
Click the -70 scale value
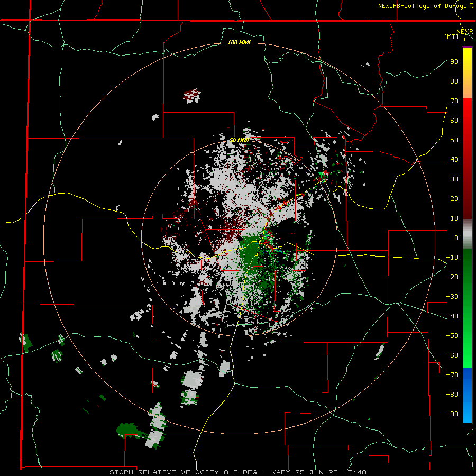(452, 375)
